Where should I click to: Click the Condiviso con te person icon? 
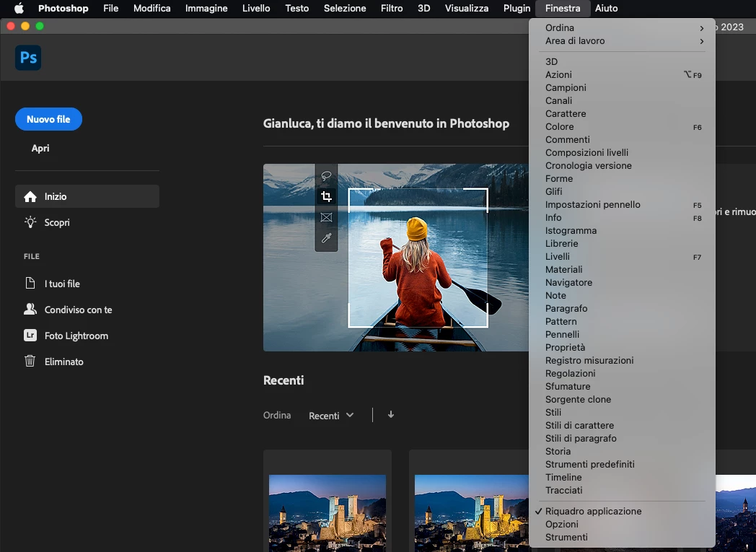[30, 309]
